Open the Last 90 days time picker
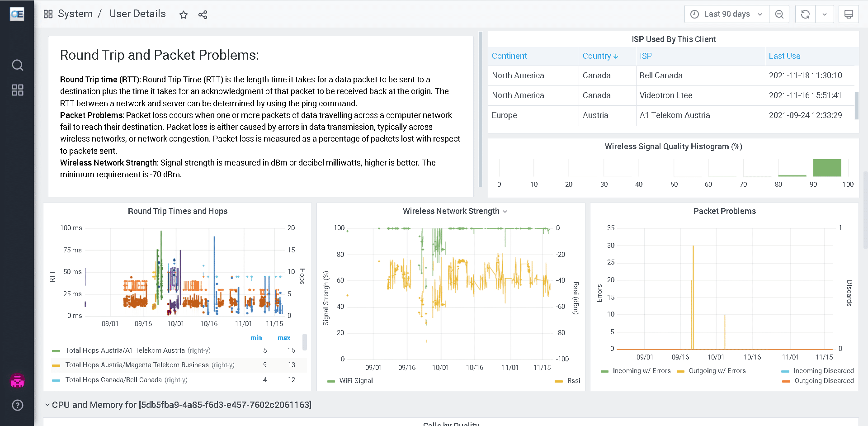This screenshot has width=868, height=426. [x=726, y=14]
